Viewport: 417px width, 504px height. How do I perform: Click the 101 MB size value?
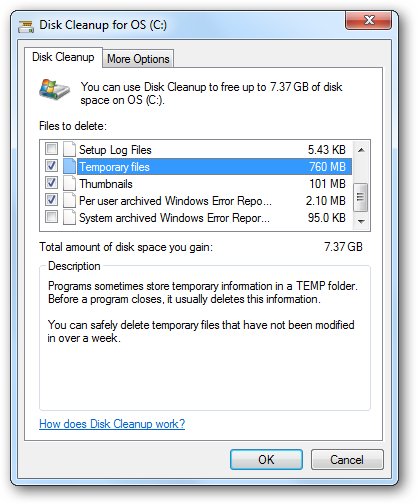click(x=327, y=184)
